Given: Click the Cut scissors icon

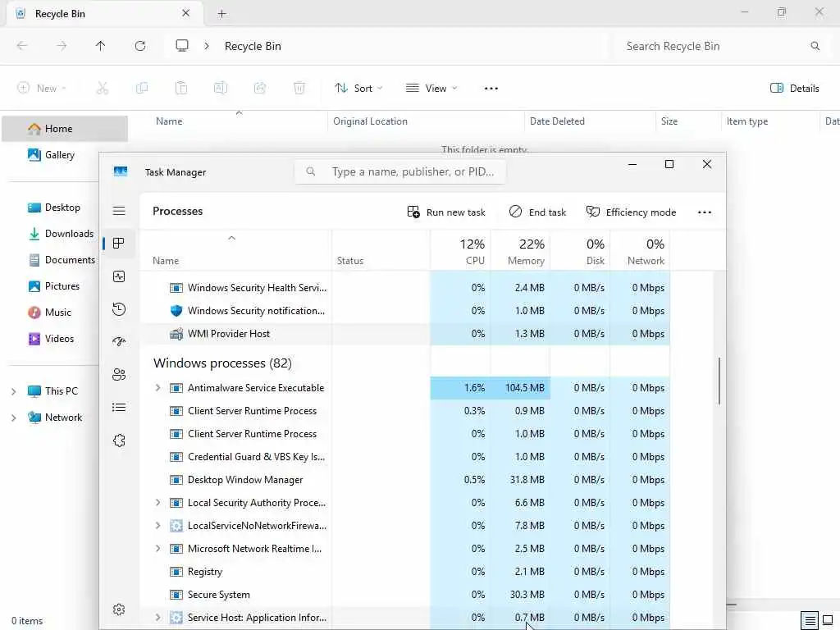Looking at the screenshot, I should coord(103,89).
